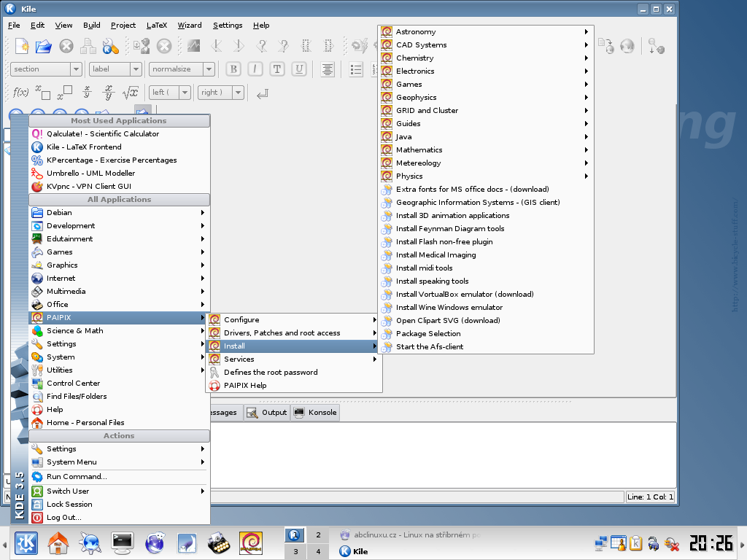The width and height of the screenshot is (747, 560).
Task: Select Install Medical Imaging
Action: tap(485, 254)
